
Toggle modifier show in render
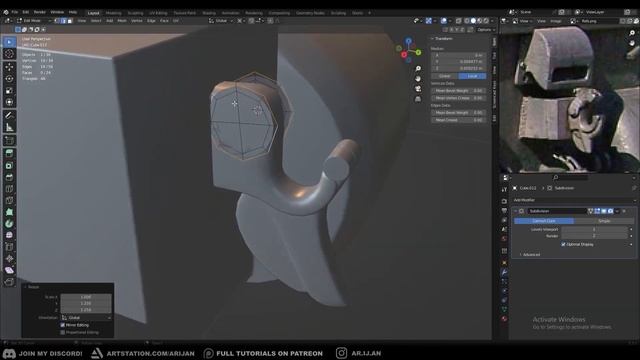(x=610, y=211)
